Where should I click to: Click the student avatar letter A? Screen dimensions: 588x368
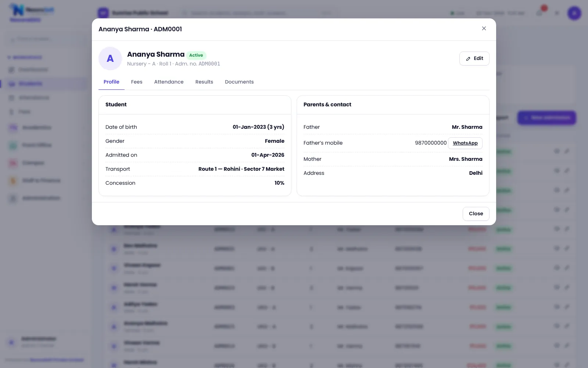click(x=110, y=59)
